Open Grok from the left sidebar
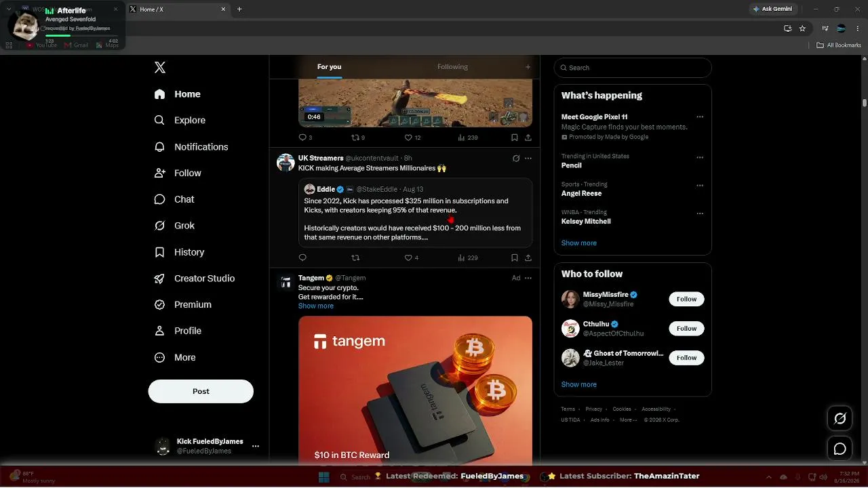Image resolution: width=868 pixels, height=488 pixels. tap(174, 226)
